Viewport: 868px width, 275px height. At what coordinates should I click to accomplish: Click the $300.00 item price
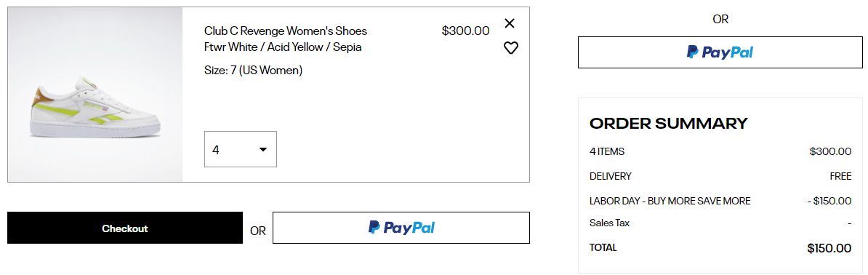465,31
